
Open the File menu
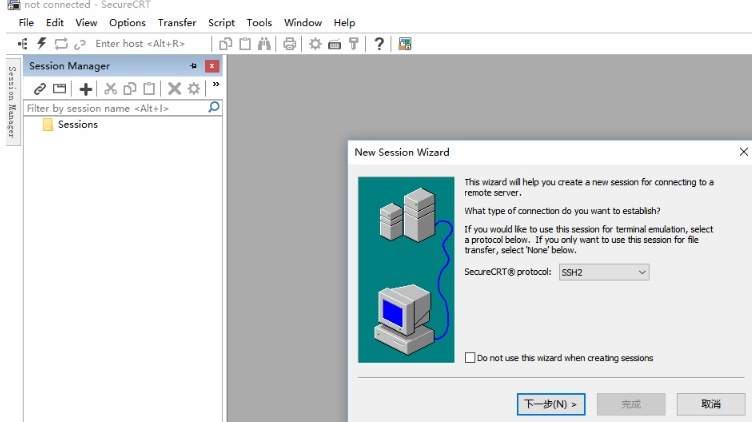click(26, 23)
